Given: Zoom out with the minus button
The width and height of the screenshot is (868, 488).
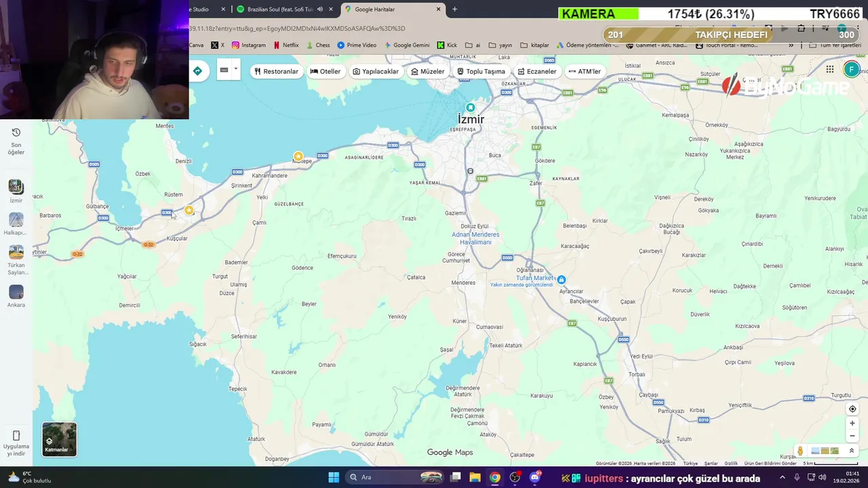Looking at the screenshot, I should click(852, 436).
